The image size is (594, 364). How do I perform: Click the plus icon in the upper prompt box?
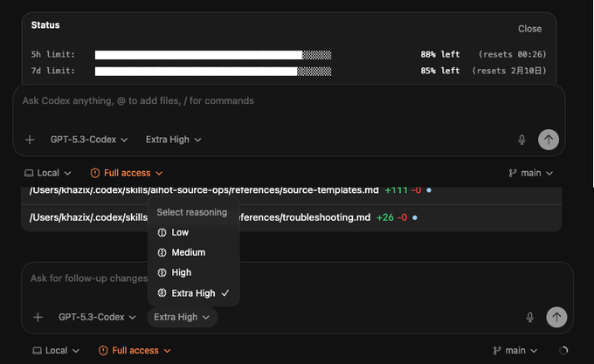tap(30, 140)
